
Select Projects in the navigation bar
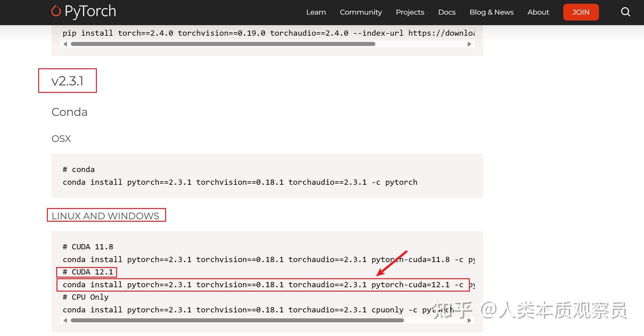point(410,12)
